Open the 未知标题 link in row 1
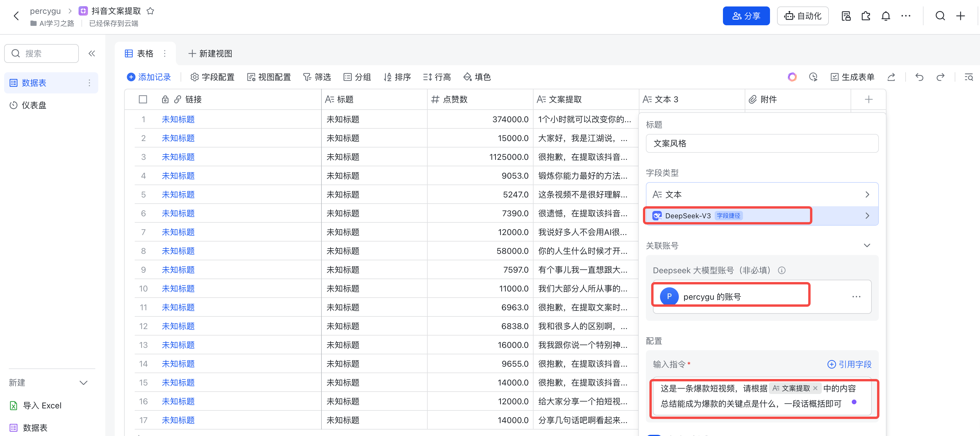Image resolution: width=980 pixels, height=436 pixels. click(x=178, y=119)
